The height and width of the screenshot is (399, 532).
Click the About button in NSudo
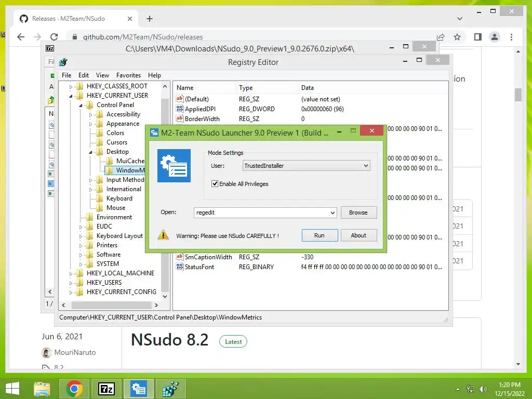coord(358,235)
